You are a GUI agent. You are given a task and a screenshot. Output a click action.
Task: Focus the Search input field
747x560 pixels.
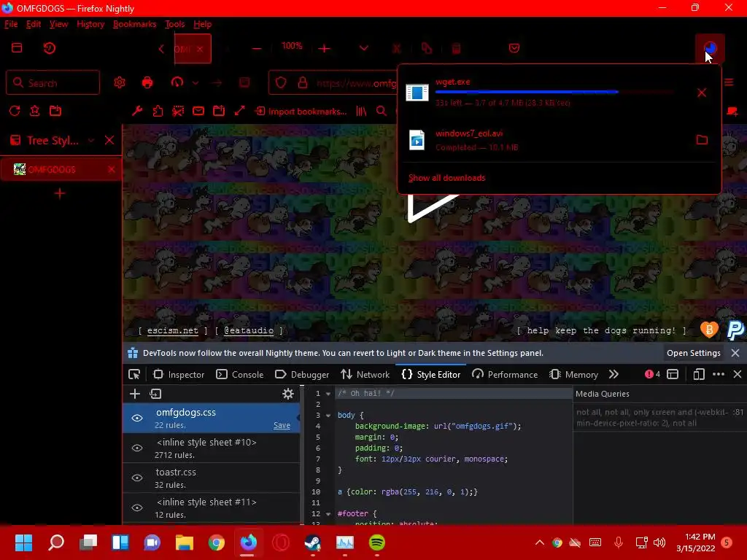(x=53, y=82)
